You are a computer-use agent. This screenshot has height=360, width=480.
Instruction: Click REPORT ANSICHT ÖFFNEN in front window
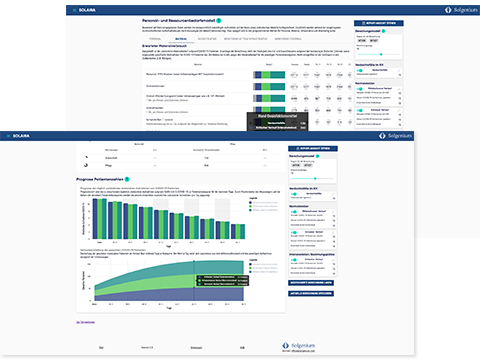click(x=313, y=148)
